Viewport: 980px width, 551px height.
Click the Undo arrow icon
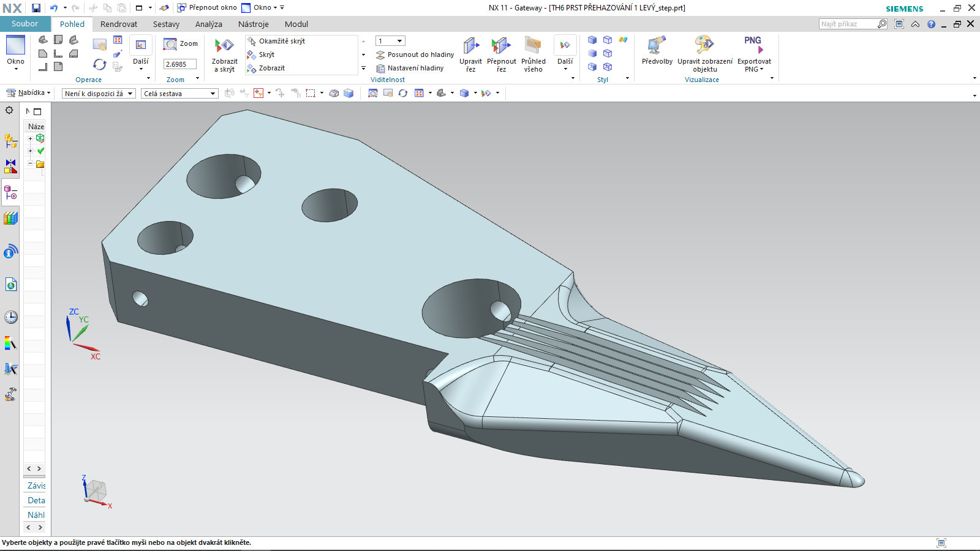click(x=53, y=8)
